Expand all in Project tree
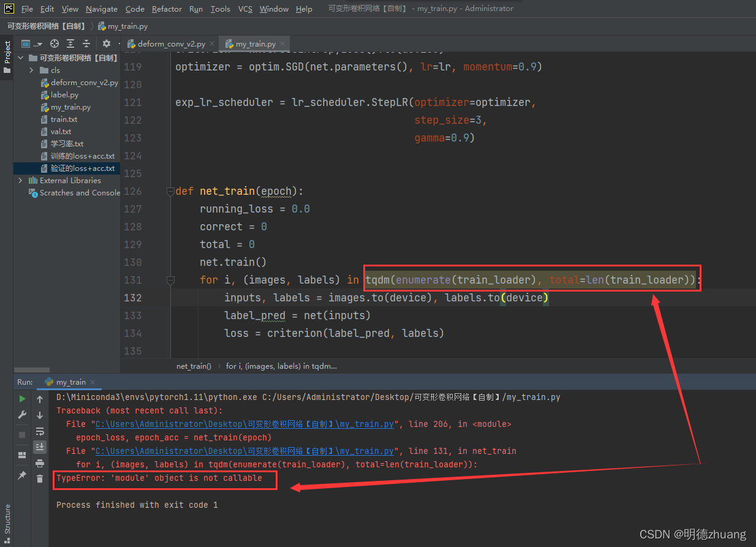 (70, 43)
